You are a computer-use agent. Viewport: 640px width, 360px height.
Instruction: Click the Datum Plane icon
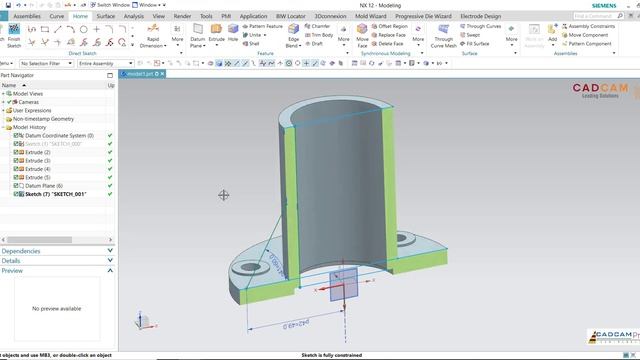click(198, 29)
